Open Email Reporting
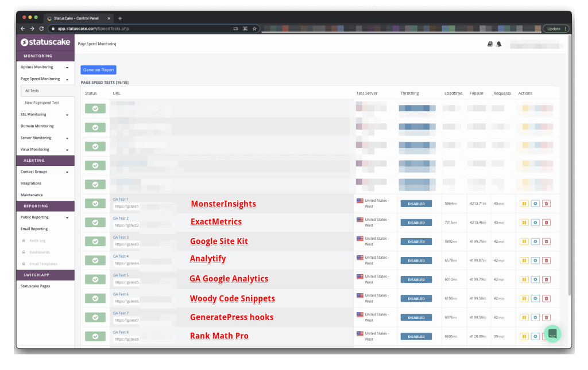588x370 pixels. 34,229
